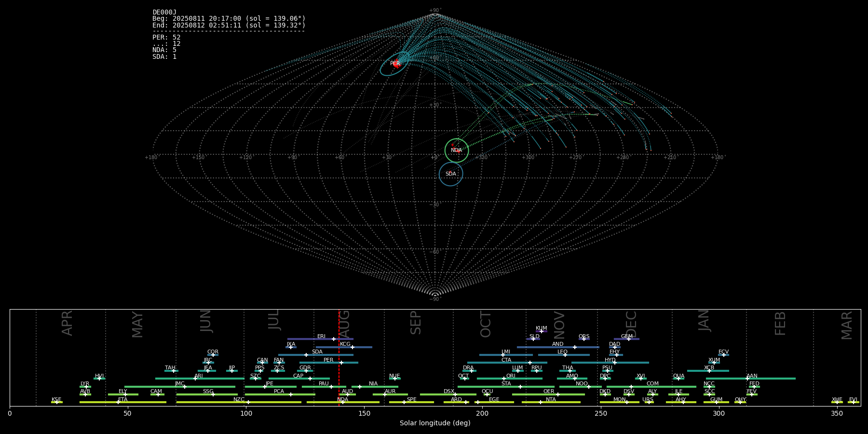Screen dimensions: 868x434
Task: Select the AND shower bar label
Action: pos(558,344)
